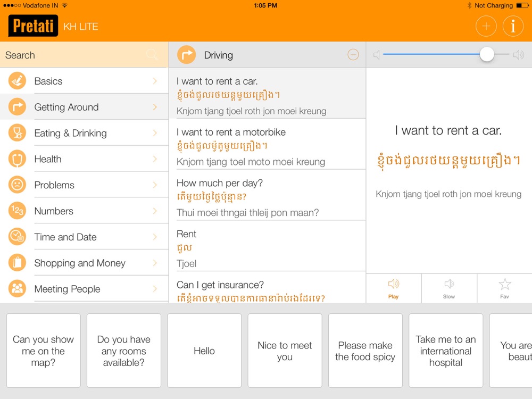Image resolution: width=532 pixels, height=399 pixels.
Task: Click the Shopping and Money bag icon
Action: [17, 263]
